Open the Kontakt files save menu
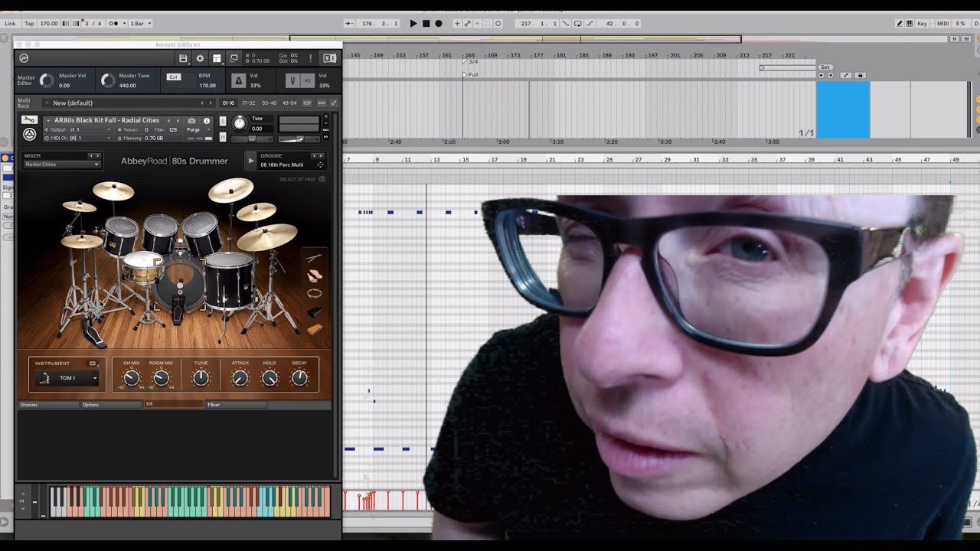 (183, 58)
